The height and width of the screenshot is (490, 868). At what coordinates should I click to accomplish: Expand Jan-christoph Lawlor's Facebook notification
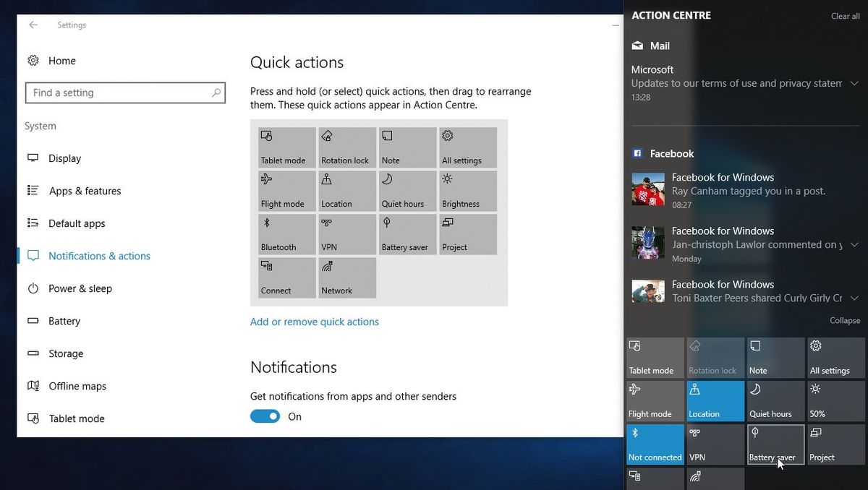coord(854,244)
